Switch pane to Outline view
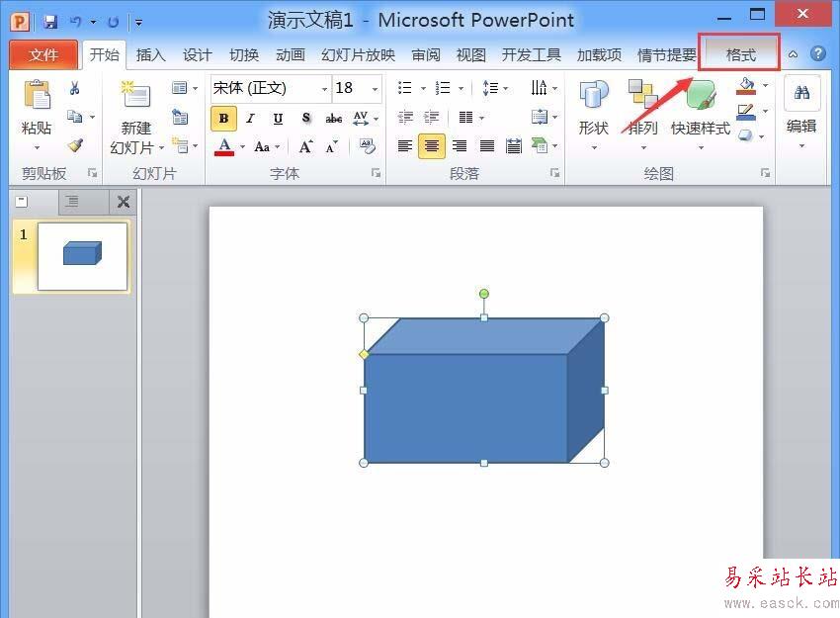Image resolution: width=840 pixels, height=618 pixels. pos(72,202)
